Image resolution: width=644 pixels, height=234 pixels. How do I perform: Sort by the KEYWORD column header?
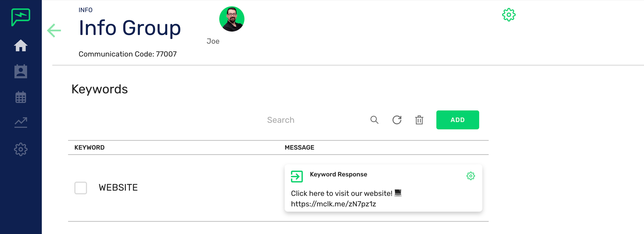[90, 147]
